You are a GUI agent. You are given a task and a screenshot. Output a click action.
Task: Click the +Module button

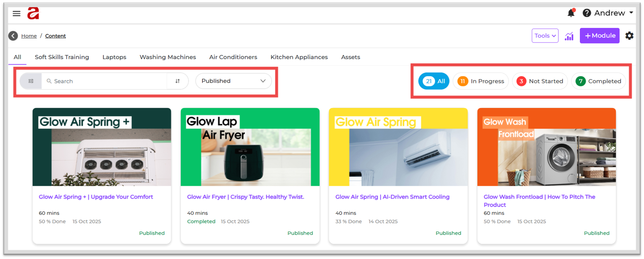(x=599, y=36)
